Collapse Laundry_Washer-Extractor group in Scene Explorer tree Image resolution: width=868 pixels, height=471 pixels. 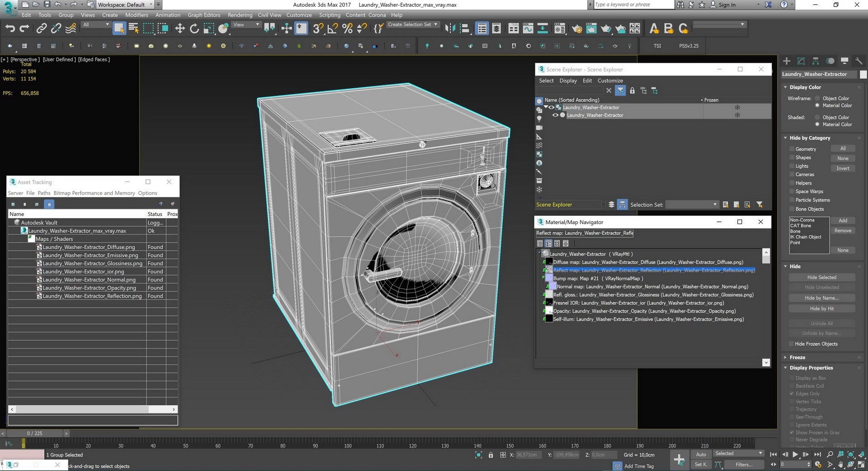click(546, 107)
